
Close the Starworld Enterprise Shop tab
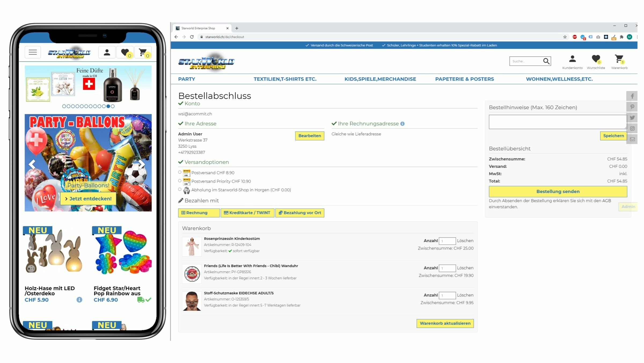[x=227, y=28]
